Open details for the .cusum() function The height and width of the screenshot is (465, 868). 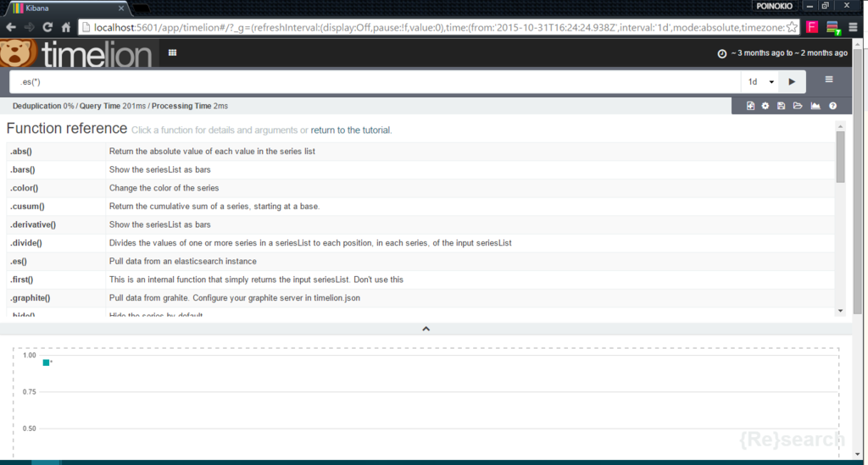point(26,206)
